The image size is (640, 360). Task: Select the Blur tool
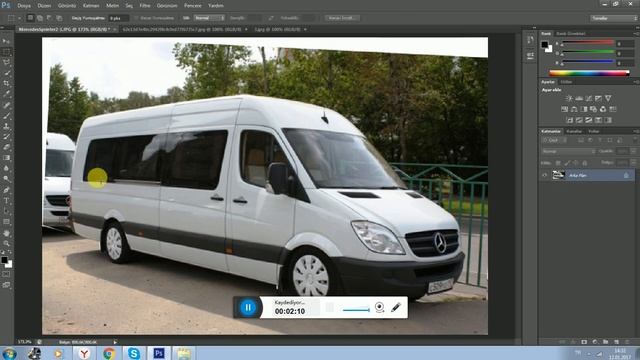(7, 168)
